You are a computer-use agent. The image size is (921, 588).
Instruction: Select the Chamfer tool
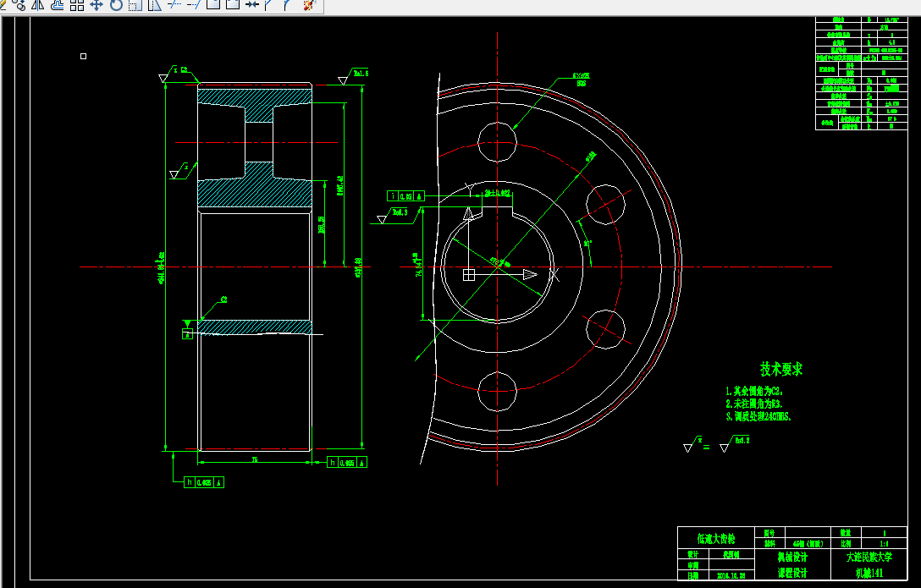269,5
